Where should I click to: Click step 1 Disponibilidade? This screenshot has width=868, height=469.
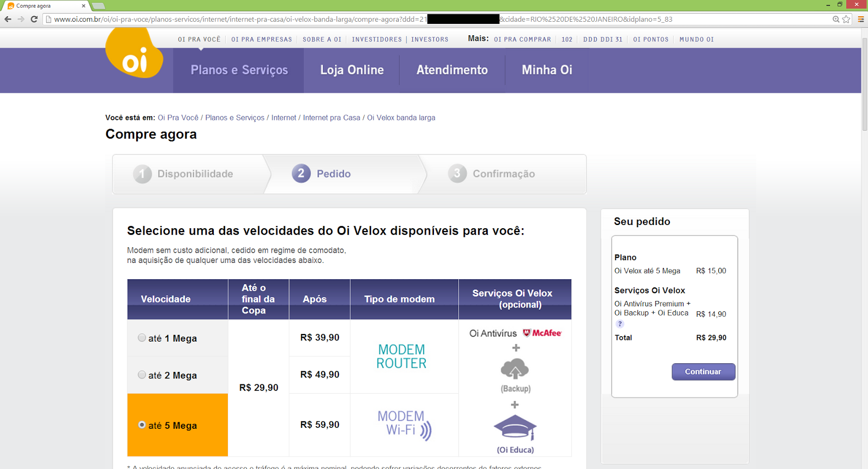click(183, 174)
